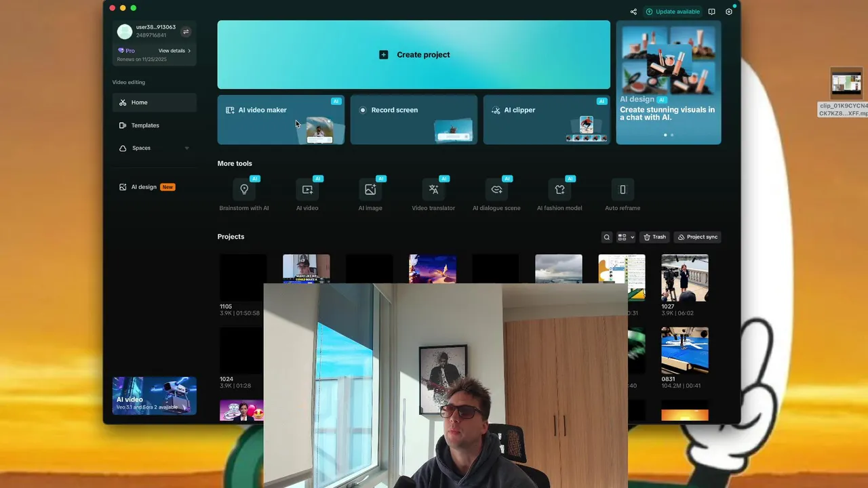Screen dimensions: 868x488
Task: Click the AI design promo card
Action: [x=669, y=82]
